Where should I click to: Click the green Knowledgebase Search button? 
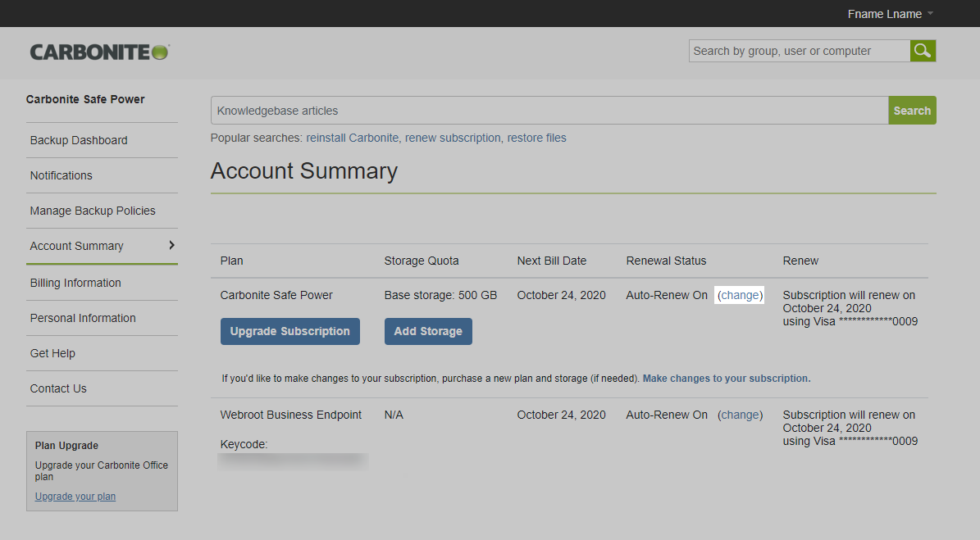pos(912,111)
